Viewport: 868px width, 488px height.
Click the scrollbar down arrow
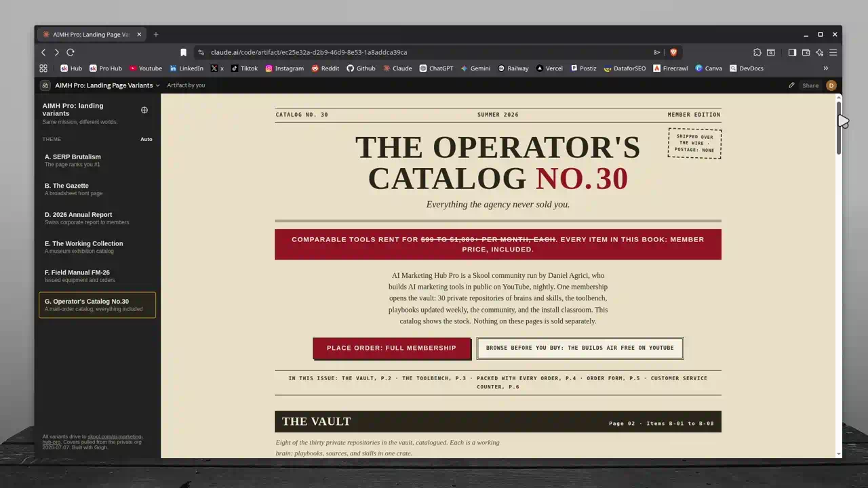pyautogui.click(x=839, y=453)
